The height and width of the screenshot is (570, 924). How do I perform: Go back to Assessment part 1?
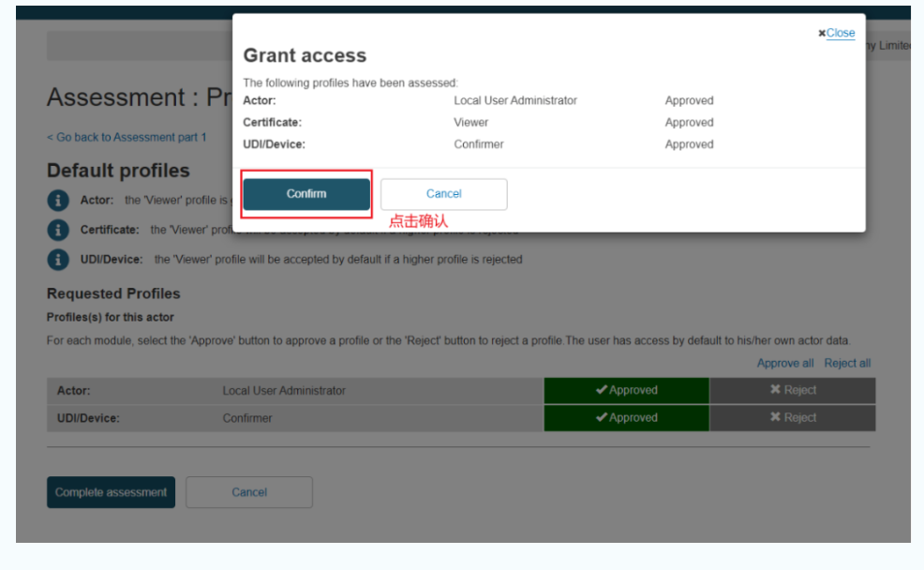pos(127,138)
